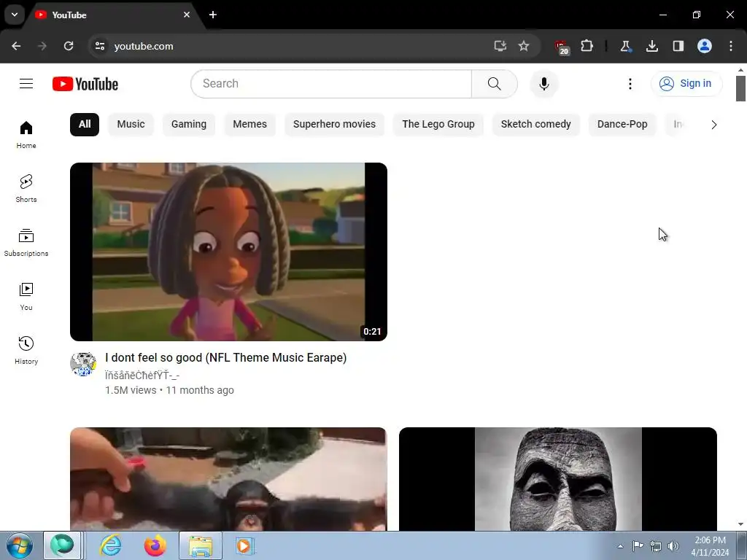Viewport: 747px width, 560px height.
Task: Go to Home in sidebar
Action: [26, 135]
